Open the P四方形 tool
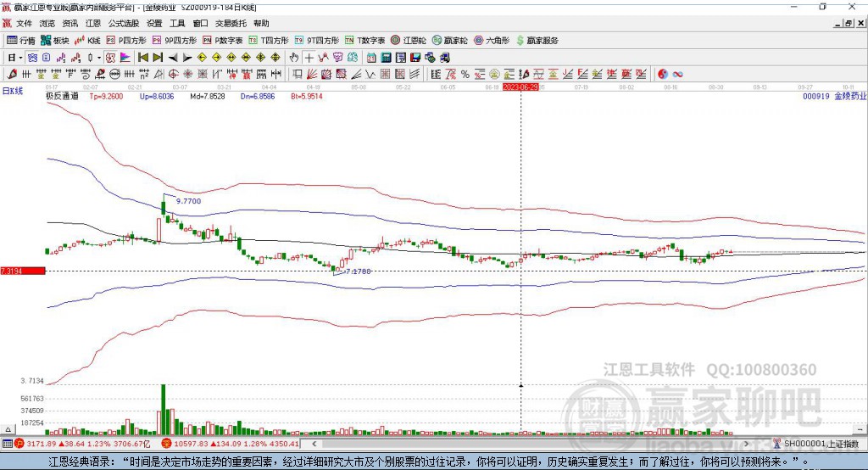 (126, 41)
